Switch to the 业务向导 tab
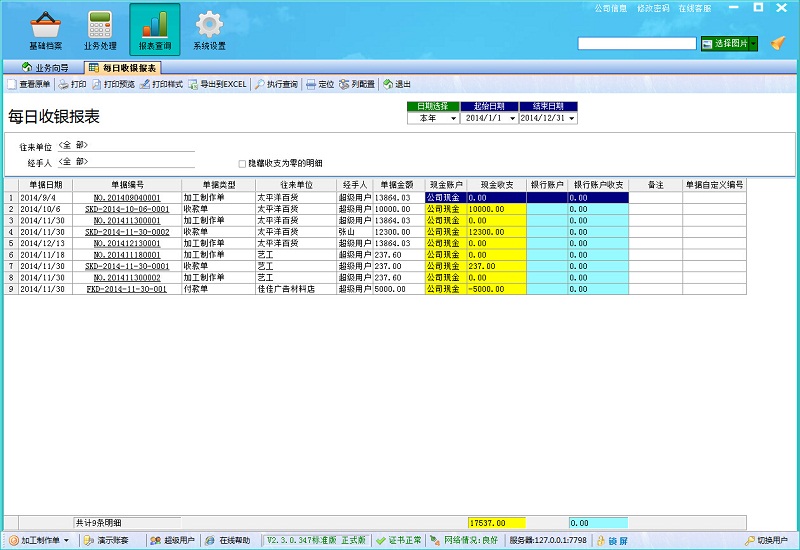Image resolution: width=800 pixels, height=550 pixels. 48,68
